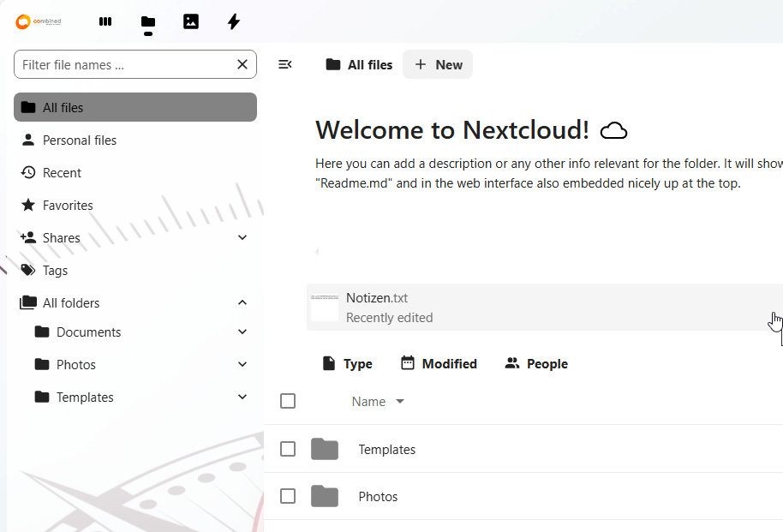Clear the file name filter with X icon

(x=242, y=64)
